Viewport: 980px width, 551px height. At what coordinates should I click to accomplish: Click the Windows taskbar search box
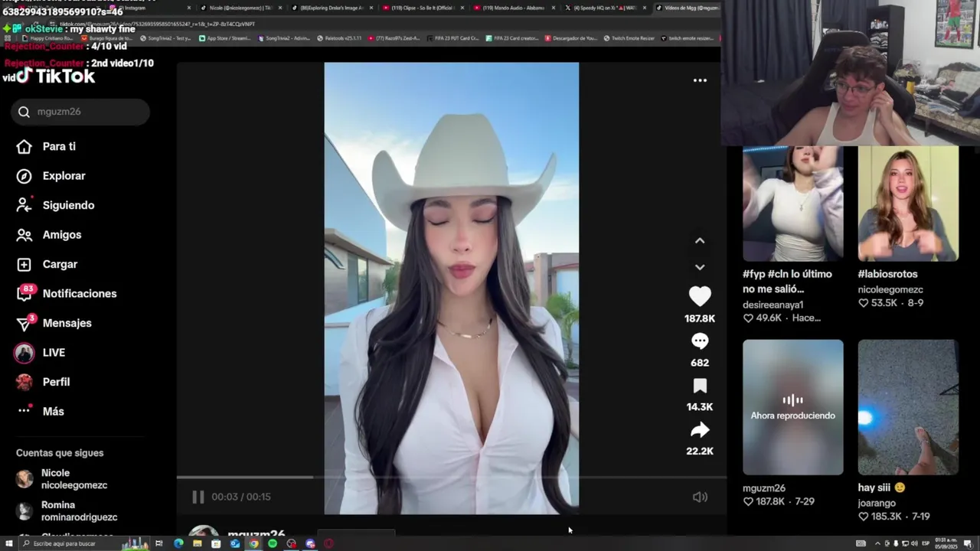pyautogui.click(x=84, y=543)
